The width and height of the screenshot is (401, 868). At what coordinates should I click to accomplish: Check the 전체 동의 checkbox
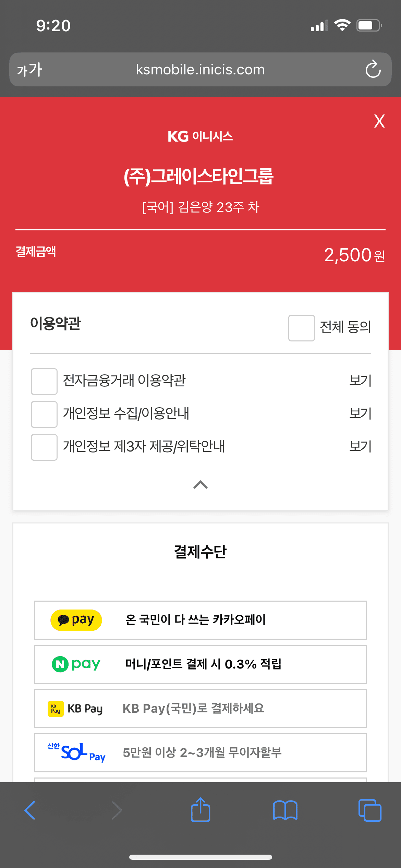(301, 328)
